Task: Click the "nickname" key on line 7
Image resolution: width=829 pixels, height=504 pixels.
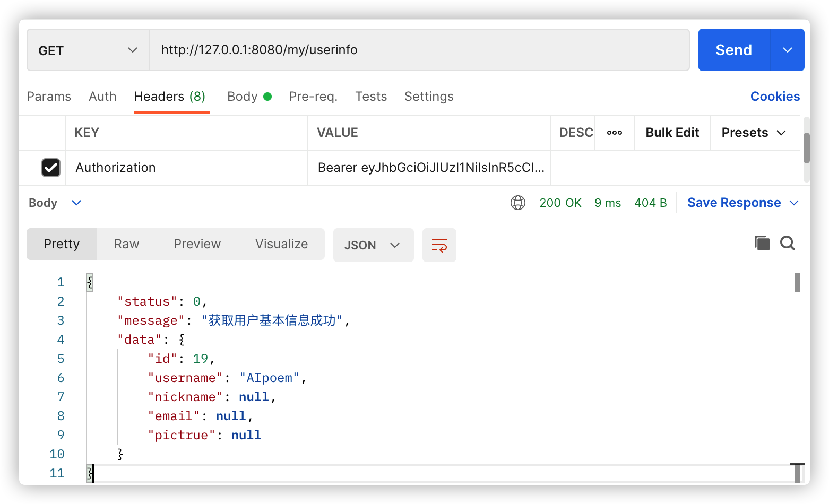Action: 185,397
